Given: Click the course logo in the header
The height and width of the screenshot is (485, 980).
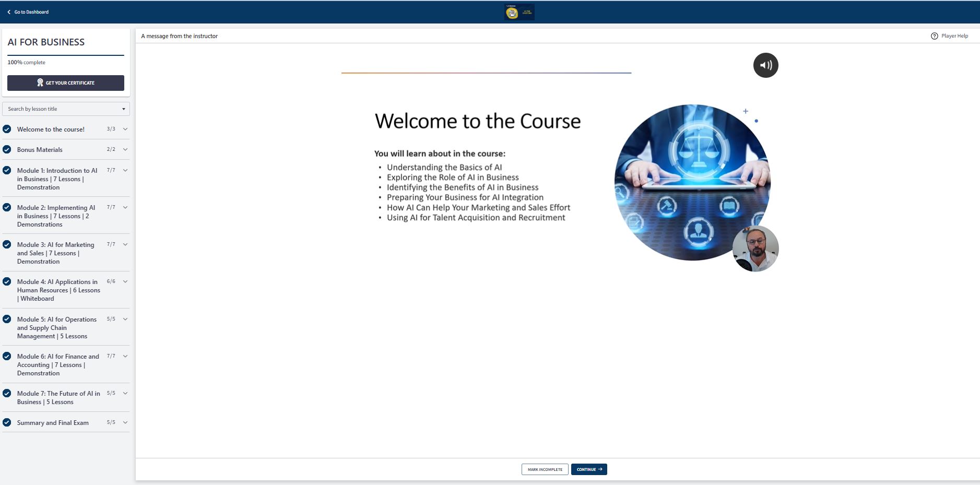Looking at the screenshot, I should tap(519, 13).
